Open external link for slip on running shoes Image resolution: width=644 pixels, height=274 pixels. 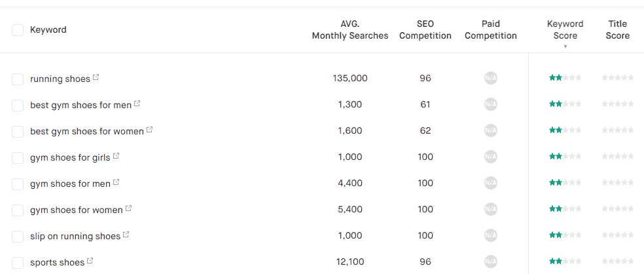coord(126,235)
